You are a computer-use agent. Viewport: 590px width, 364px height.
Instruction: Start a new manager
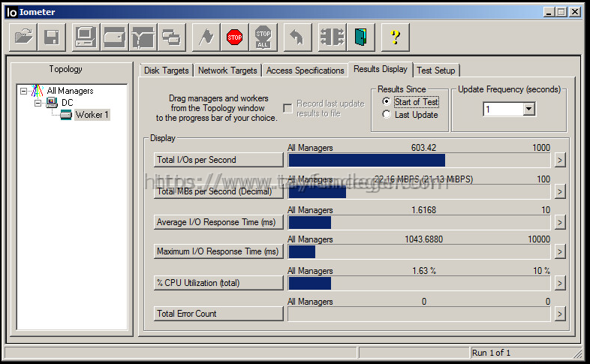[x=86, y=38]
